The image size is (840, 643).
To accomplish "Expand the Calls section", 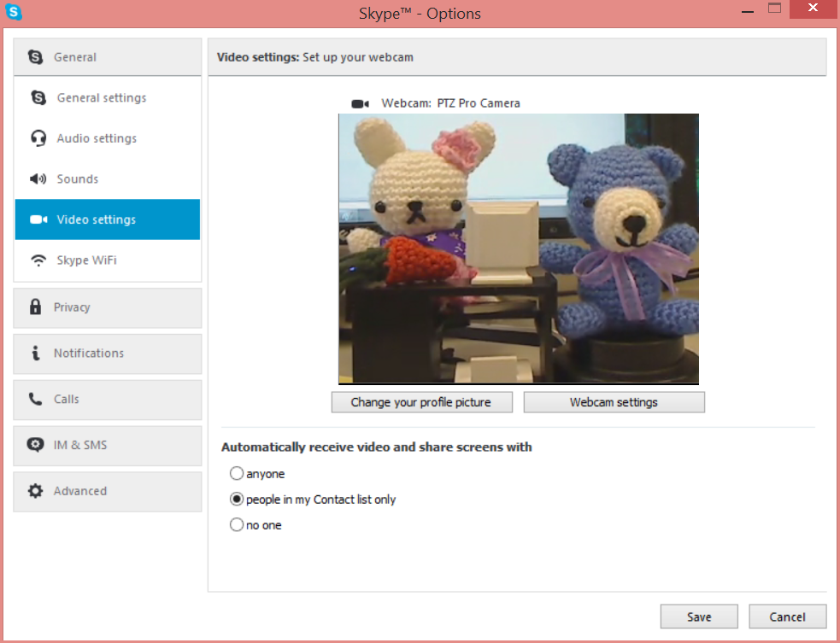I will coord(107,400).
